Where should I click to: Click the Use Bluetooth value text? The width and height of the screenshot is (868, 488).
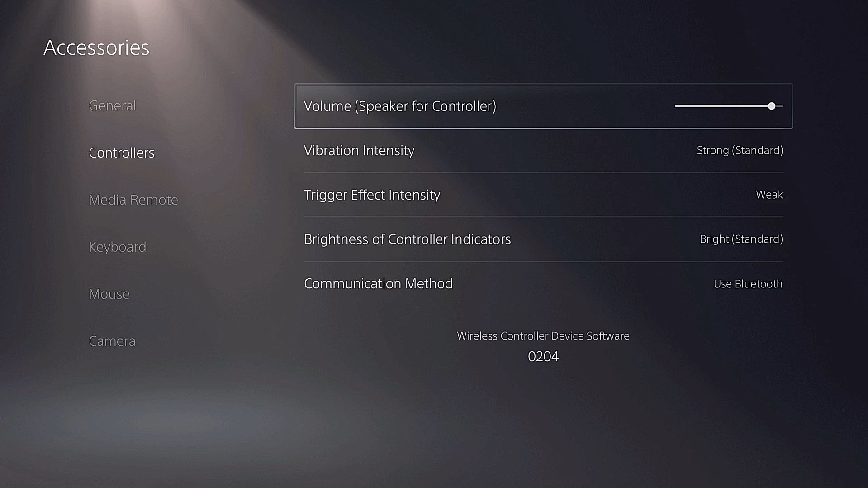click(x=747, y=284)
